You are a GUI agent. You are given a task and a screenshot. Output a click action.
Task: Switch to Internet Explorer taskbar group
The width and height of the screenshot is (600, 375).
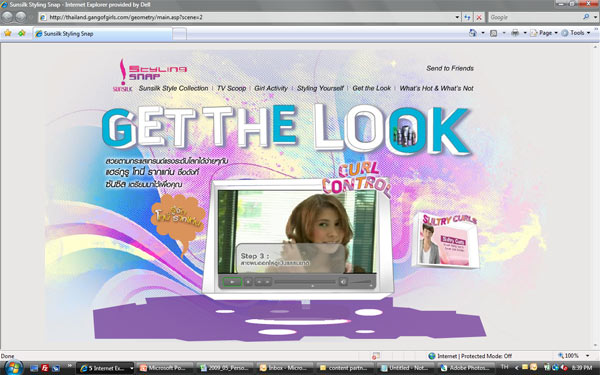coord(105,368)
